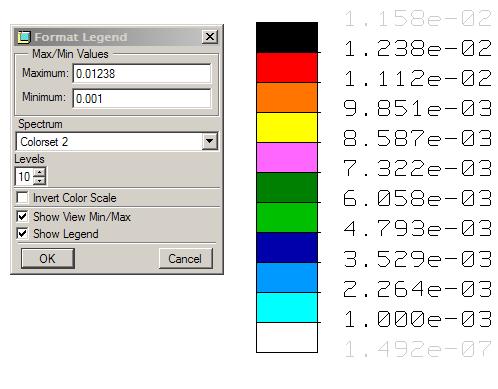
Task: Decrease Levels with the down spinner arrow
Action: pyautogui.click(x=40, y=180)
